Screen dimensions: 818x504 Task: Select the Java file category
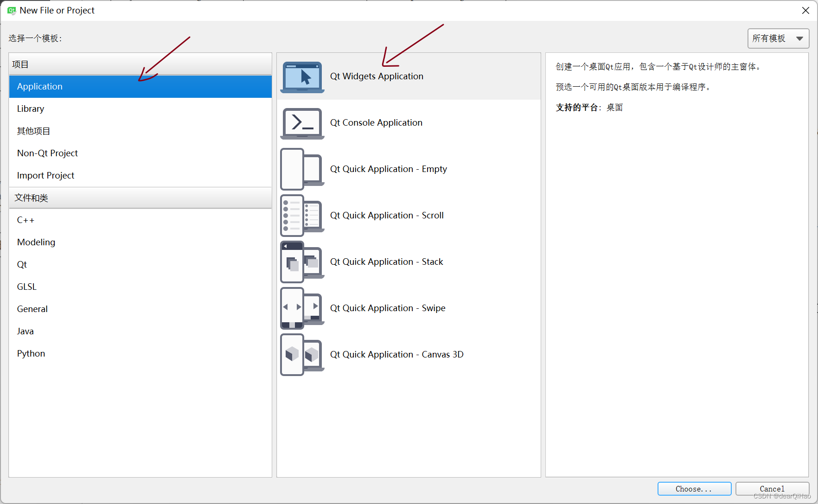point(140,332)
